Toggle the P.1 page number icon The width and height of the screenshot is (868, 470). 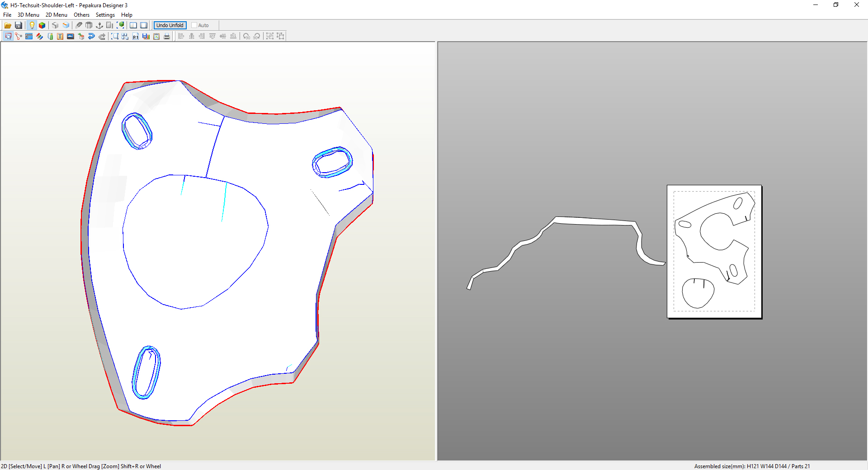[136, 36]
